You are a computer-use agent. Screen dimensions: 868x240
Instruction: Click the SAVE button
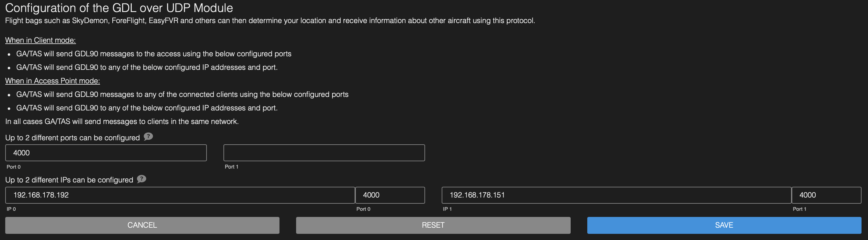[724, 225]
